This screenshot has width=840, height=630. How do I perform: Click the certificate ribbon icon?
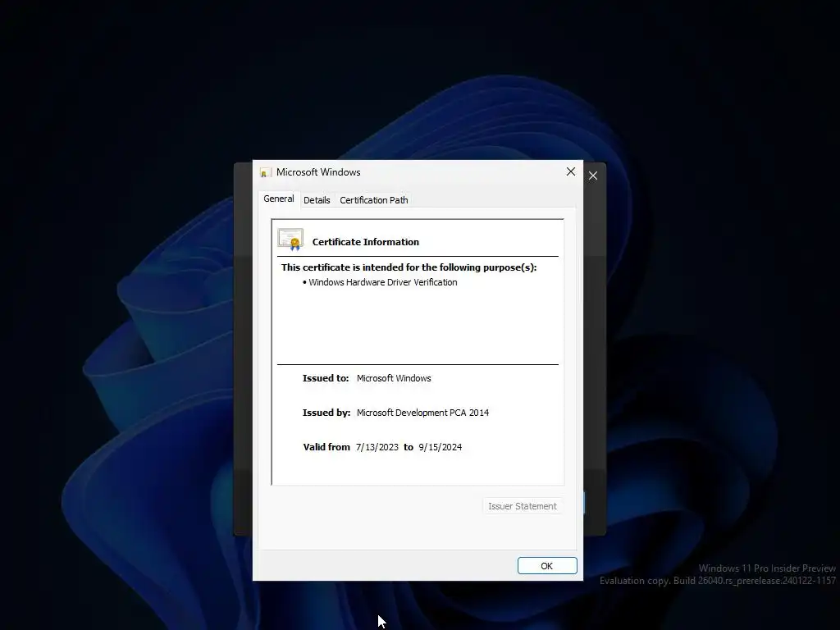[290, 240]
